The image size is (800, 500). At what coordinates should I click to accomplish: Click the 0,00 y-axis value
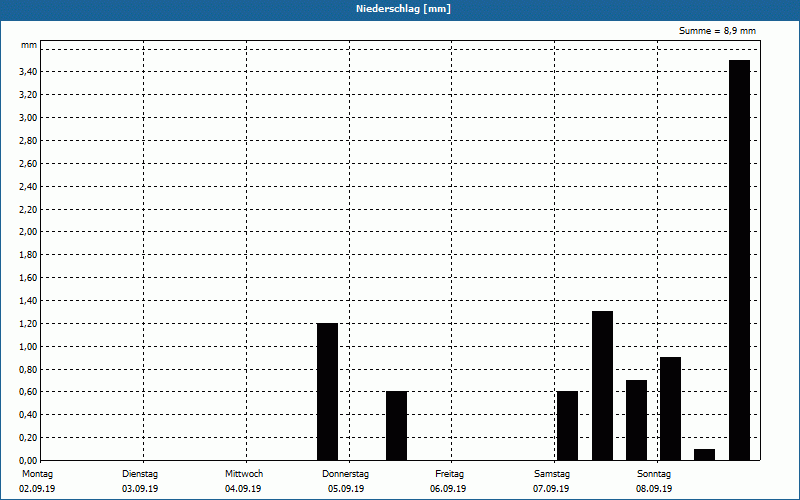pyautogui.click(x=28, y=460)
